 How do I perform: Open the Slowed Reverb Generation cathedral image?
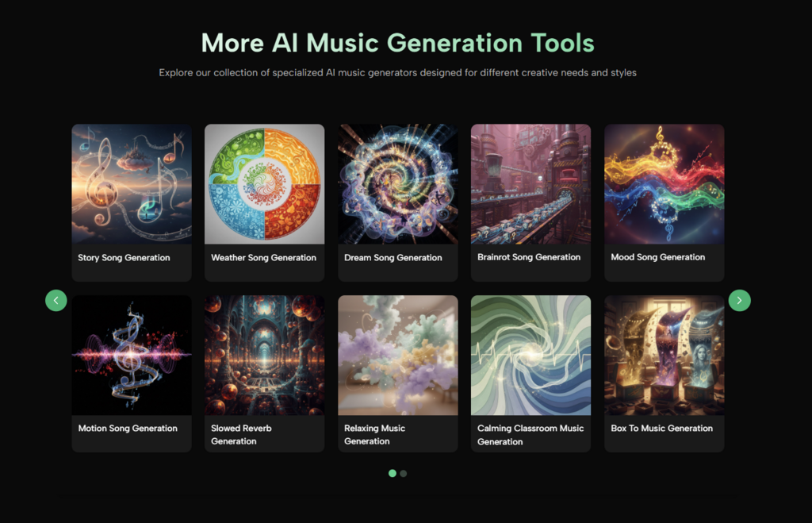pyautogui.click(x=264, y=355)
